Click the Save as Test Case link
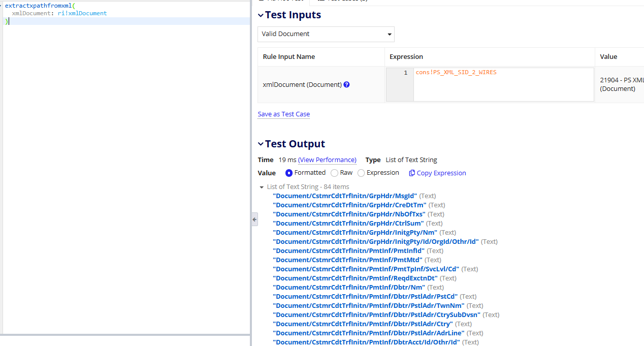The width and height of the screenshot is (644, 346). (x=283, y=114)
